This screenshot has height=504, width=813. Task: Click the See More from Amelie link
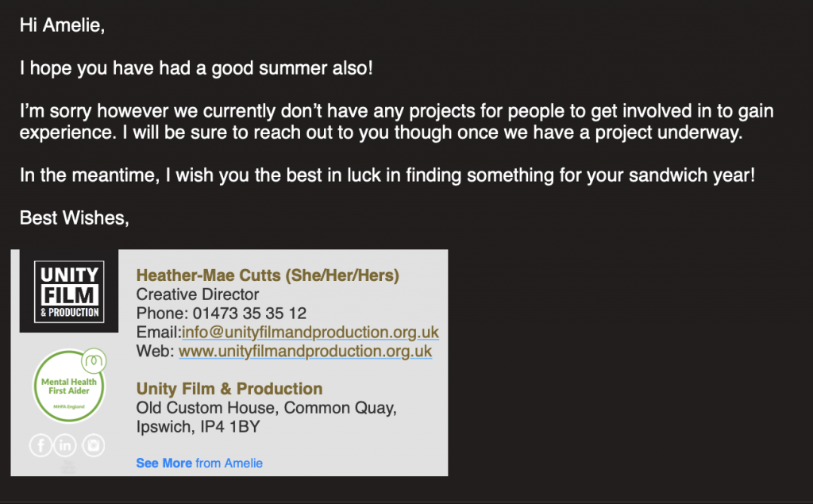[x=199, y=463]
